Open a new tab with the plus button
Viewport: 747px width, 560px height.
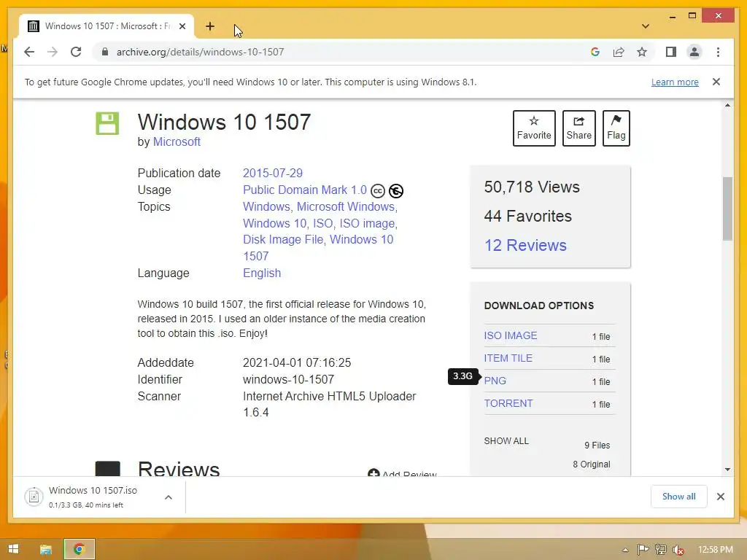[x=210, y=26]
